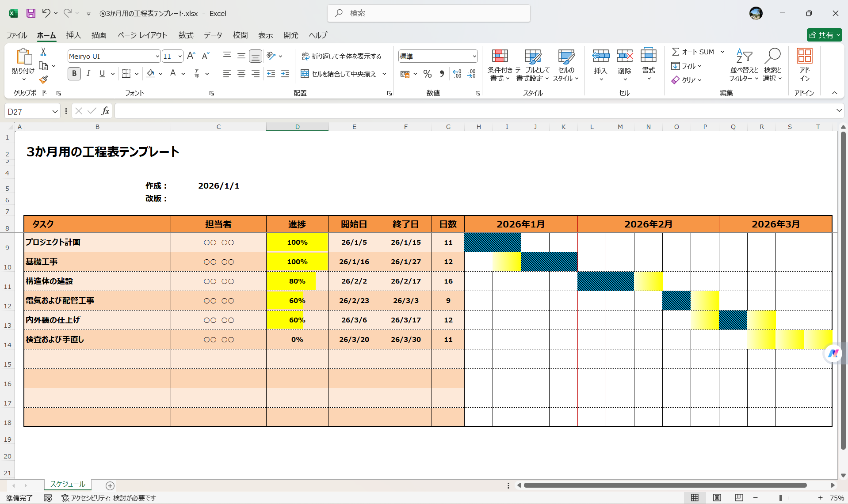Click Format as Table (テーブルとして書式設定)
Image resolution: width=848 pixels, height=504 pixels.
[533, 64]
